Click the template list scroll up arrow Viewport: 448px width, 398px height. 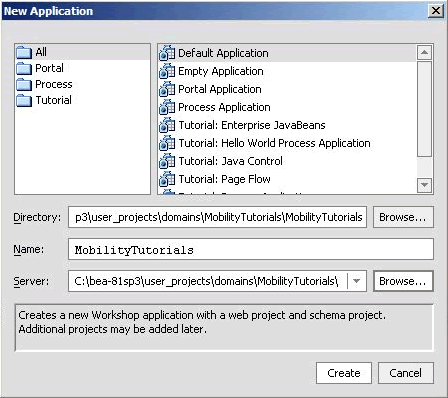pos(424,53)
